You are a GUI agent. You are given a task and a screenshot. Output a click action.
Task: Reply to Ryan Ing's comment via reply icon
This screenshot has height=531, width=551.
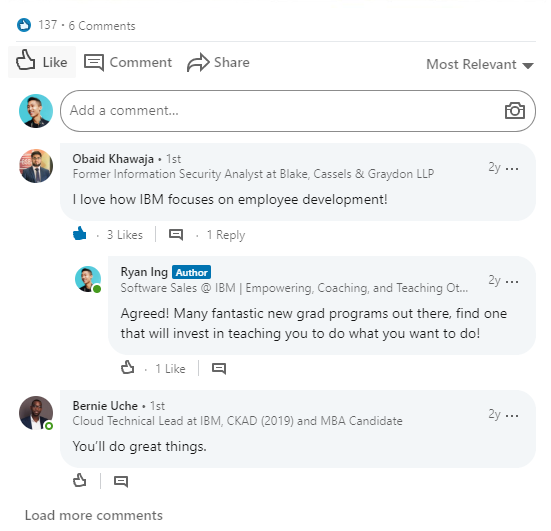(x=219, y=368)
